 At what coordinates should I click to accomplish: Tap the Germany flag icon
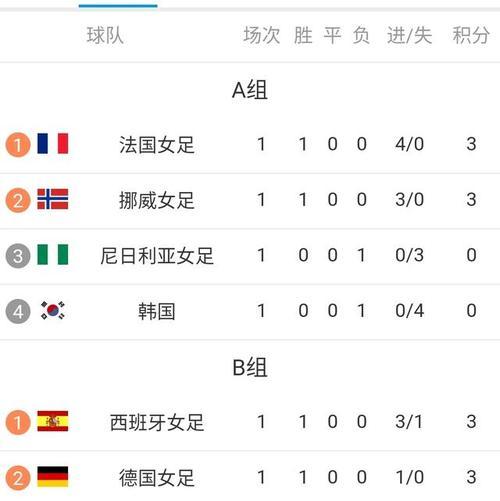[x=53, y=477]
